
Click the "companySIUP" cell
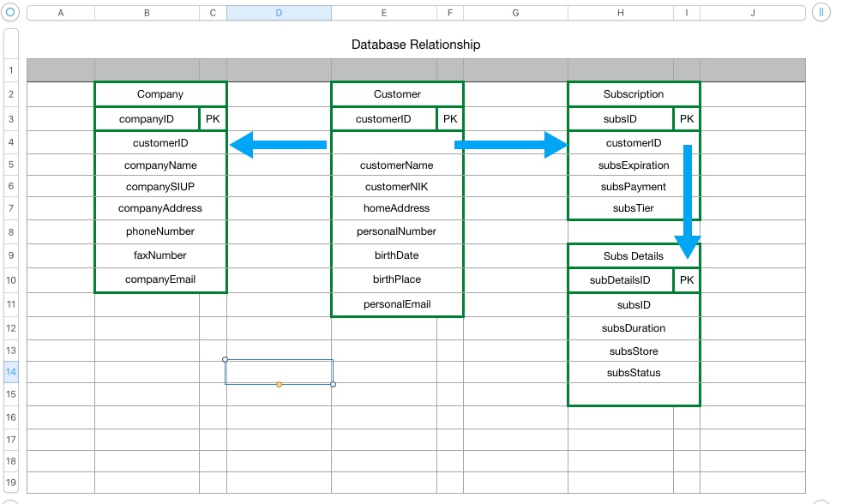click(160, 186)
